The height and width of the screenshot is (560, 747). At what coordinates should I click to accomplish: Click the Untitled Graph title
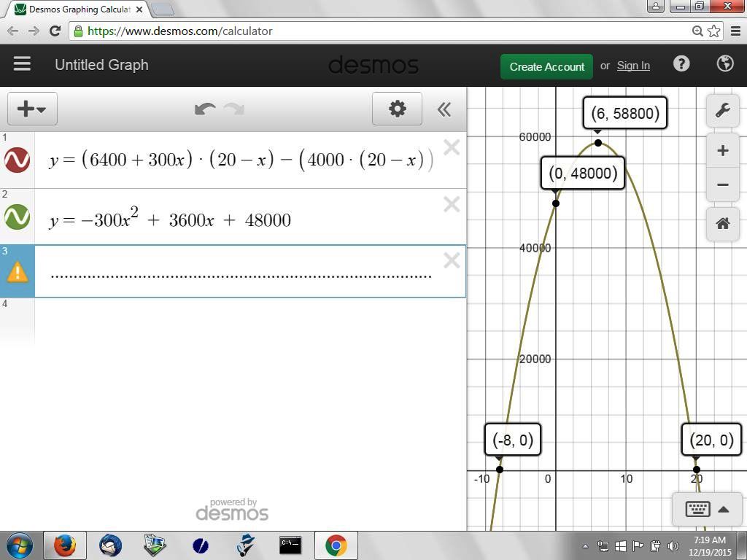point(101,65)
